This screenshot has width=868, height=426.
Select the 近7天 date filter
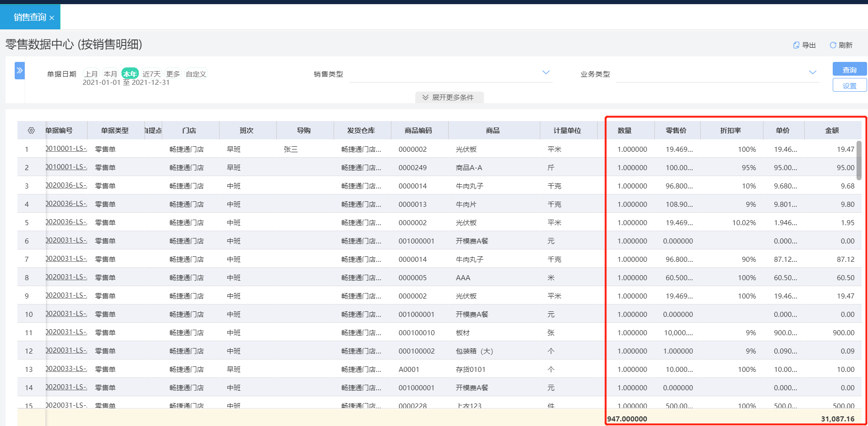(152, 74)
